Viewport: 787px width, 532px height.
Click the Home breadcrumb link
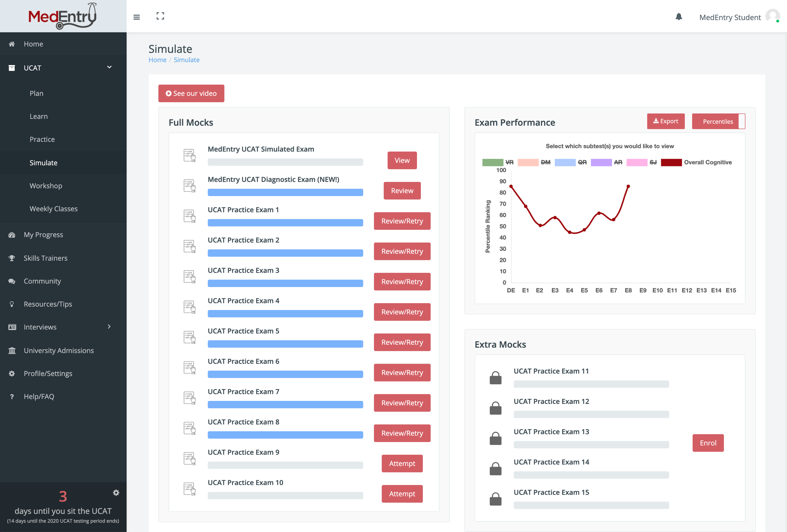pyautogui.click(x=158, y=60)
